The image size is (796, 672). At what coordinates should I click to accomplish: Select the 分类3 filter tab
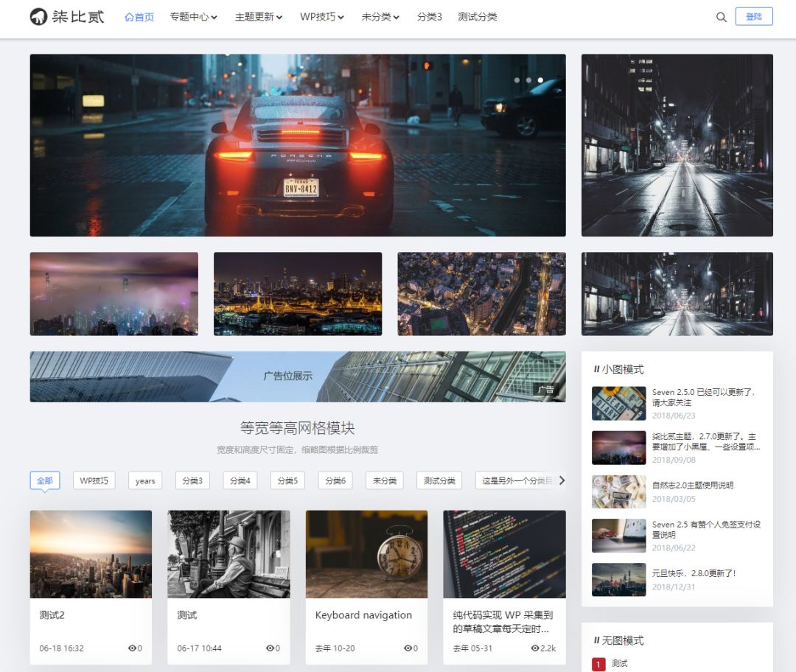[x=192, y=480]
